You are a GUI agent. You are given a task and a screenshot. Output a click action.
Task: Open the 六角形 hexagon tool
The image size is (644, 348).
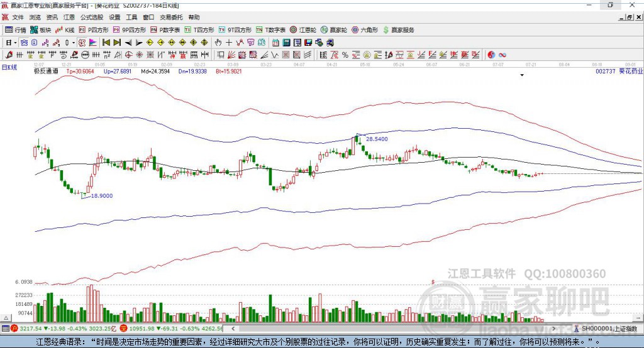click(365, 30)
